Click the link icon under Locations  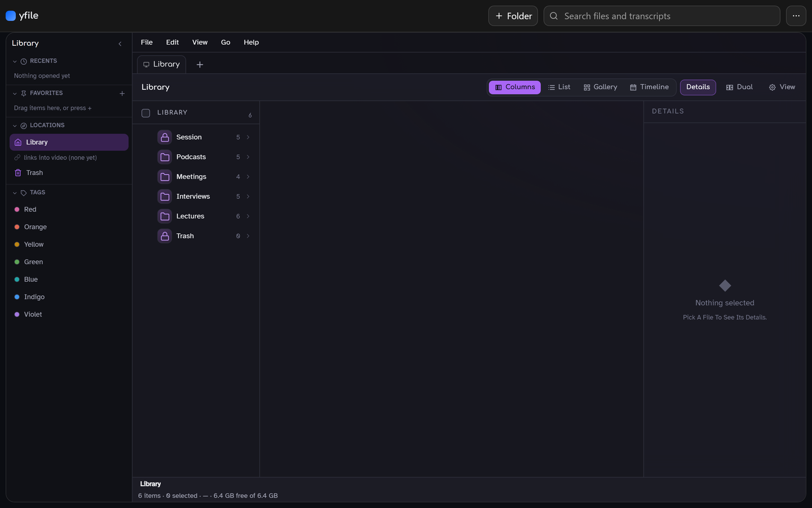pyautogui.click(x=17, y=157)
